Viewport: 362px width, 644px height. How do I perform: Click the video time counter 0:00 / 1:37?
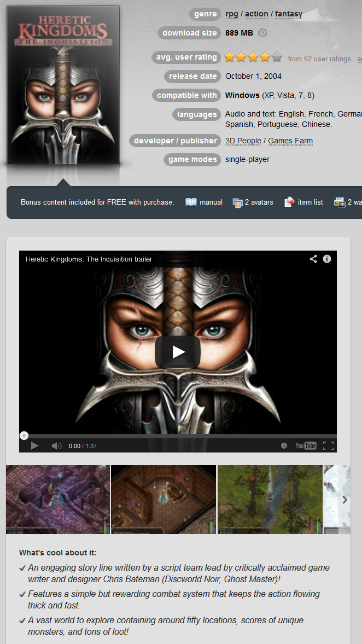(x=83, y=445)
